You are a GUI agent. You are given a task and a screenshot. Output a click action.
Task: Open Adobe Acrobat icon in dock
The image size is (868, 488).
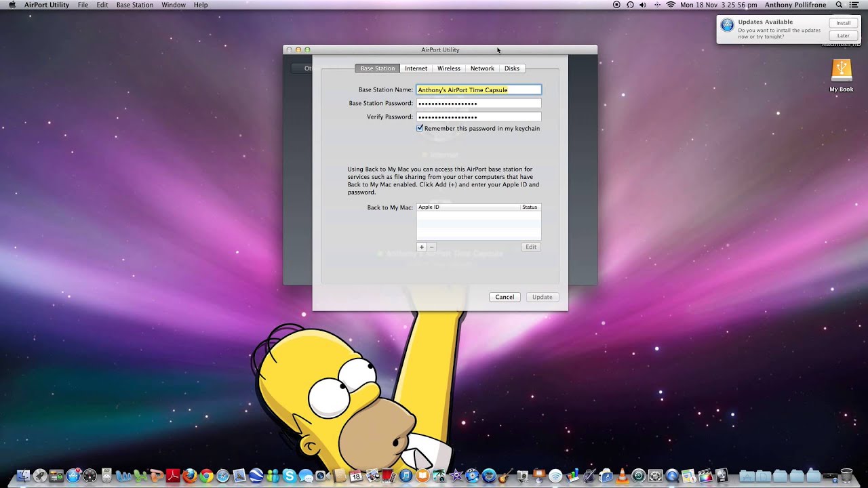click(173, 476)
